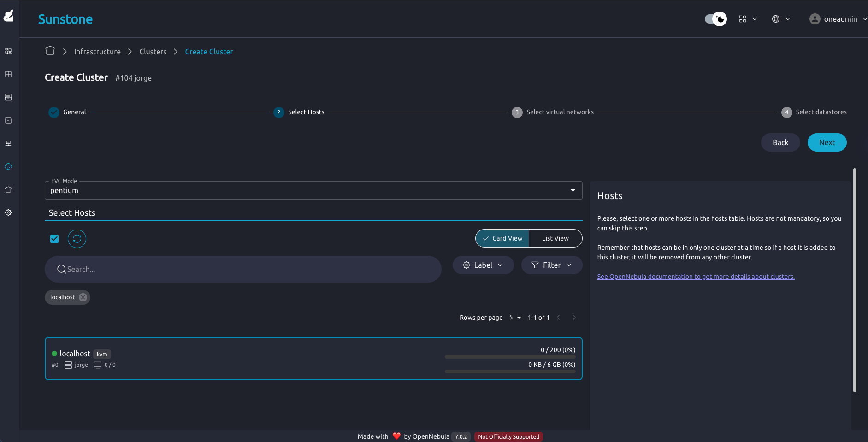Open the oneadmin user menu
Viewport: 868px width, 442px height.
click(836, 19)
